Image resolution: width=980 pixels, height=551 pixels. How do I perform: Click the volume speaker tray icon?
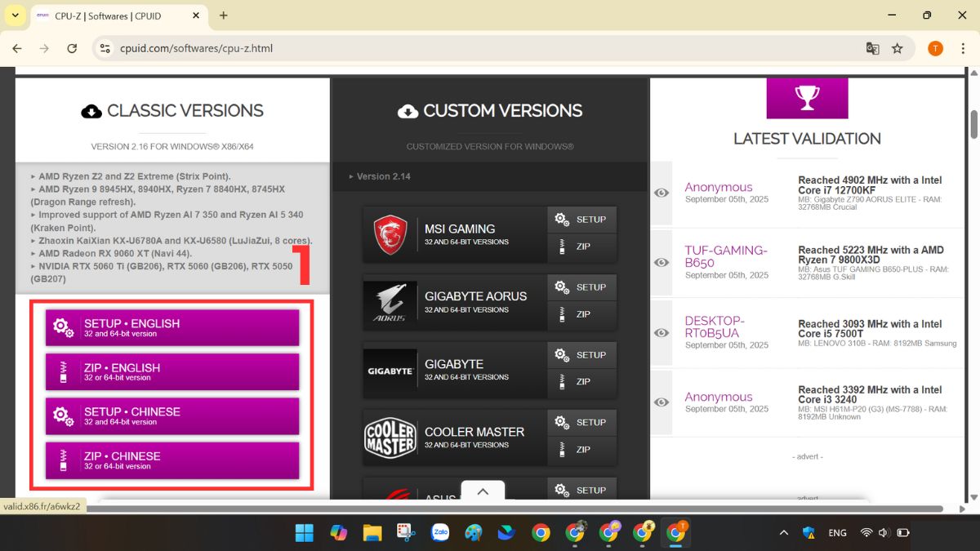click(x=884, y=533)
